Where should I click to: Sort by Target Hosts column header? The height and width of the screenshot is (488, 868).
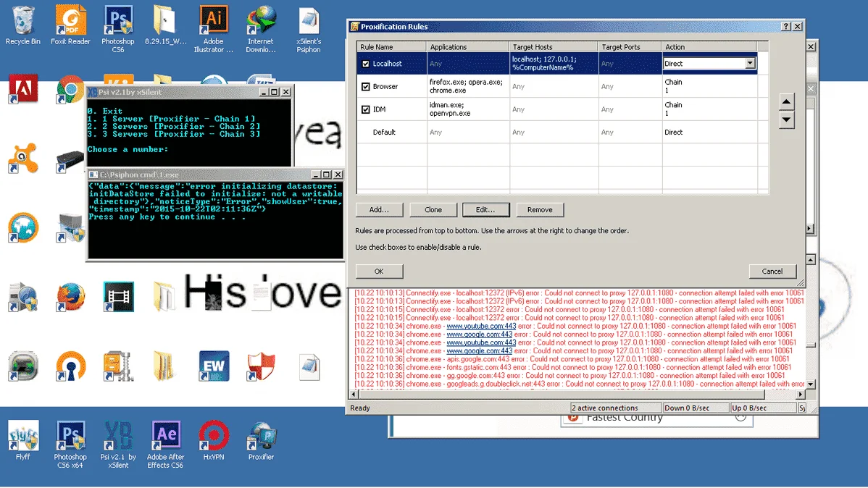(x=554, y=47)
